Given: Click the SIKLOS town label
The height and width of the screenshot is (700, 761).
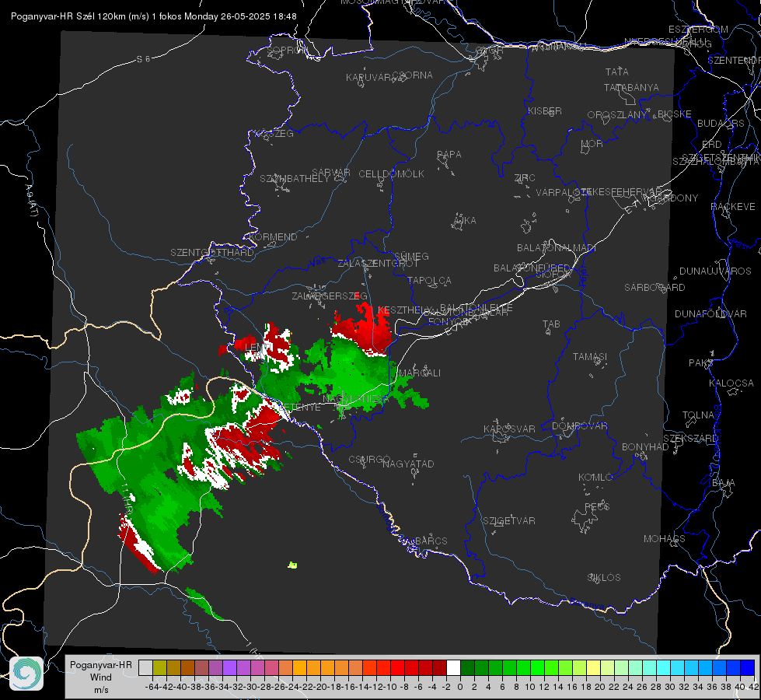Looking at the screenshot, I should [x=604, y=578].
